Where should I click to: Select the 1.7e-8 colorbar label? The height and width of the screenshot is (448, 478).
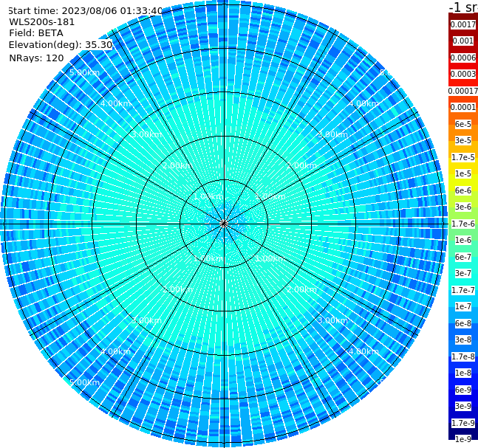463,356
